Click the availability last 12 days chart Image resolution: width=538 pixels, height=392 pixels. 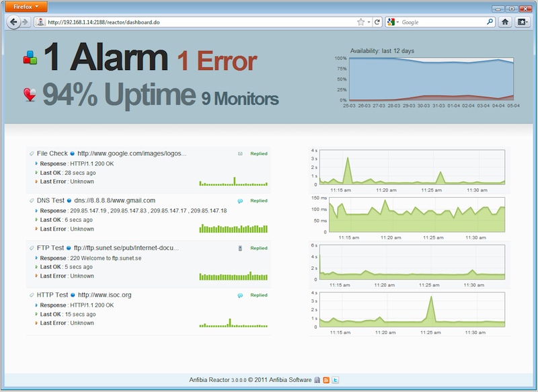tap(431, 79)
